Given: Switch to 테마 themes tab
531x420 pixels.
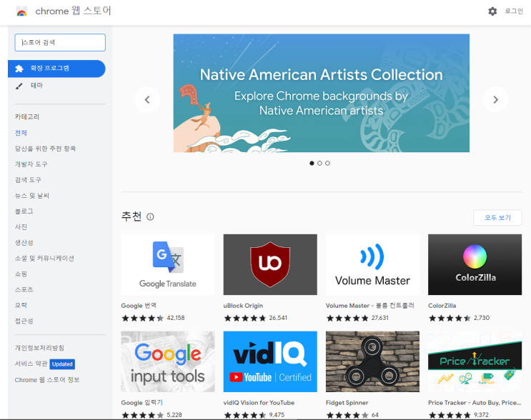Looking at the screenshot, I should [36, 86].
